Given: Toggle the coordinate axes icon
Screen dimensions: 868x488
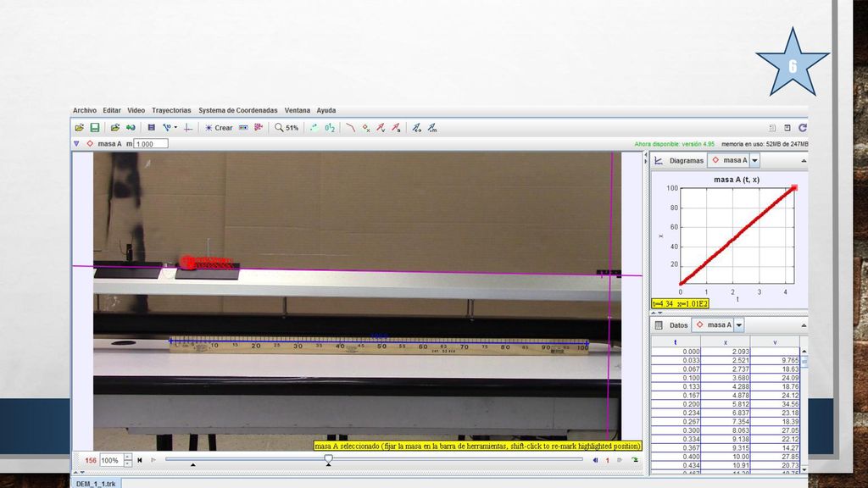Looking at the screenshot, I should [x=188, y=128].
